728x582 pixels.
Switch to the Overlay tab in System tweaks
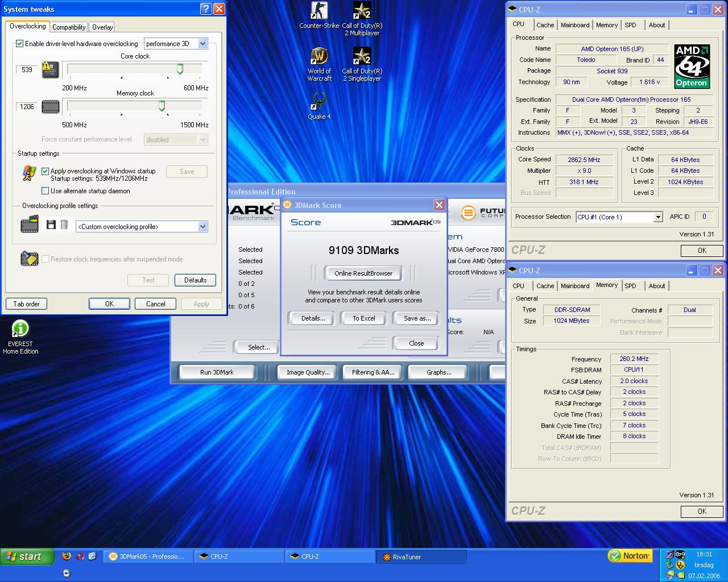[x=102, y=27]
